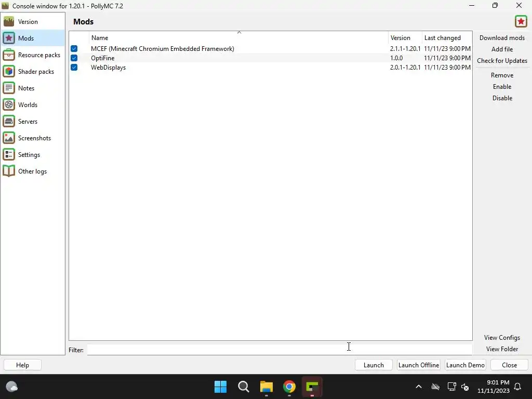
Task: Open the Notes page icon
Action: 9,88
